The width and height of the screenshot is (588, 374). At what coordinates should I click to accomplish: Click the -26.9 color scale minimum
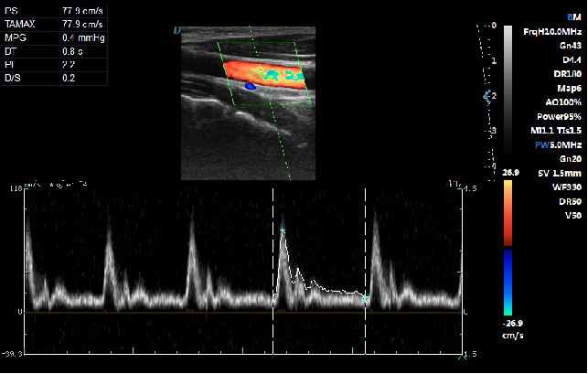513,324
